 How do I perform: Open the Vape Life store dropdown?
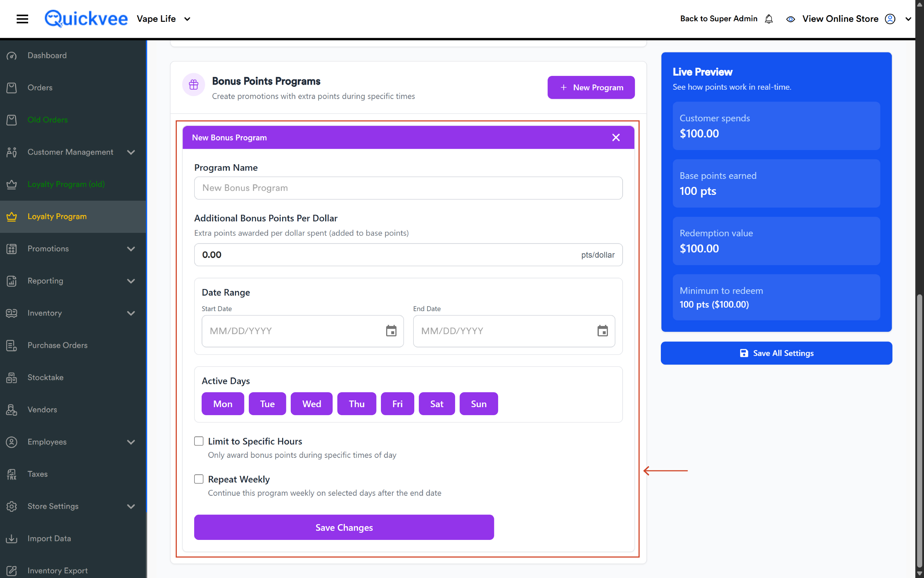pos(164,19)
